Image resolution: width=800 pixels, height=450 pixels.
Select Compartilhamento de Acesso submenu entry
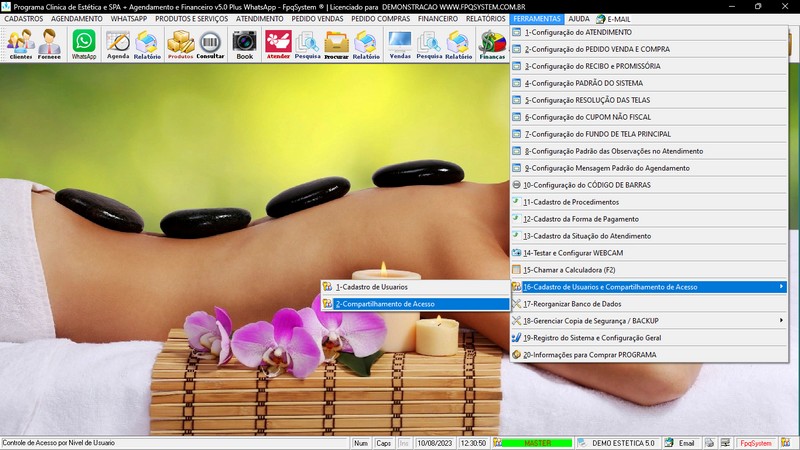[x=413, y=304]
